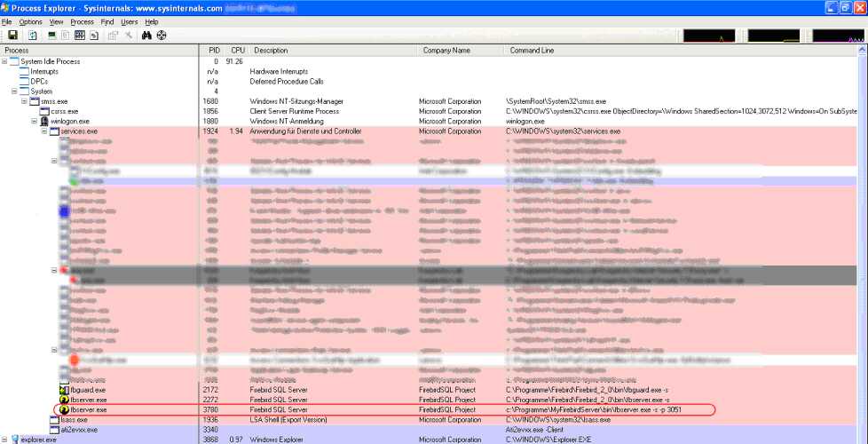
Task: Click the grayed Properties toolbar icon
Action: click(x=114, y=36)
